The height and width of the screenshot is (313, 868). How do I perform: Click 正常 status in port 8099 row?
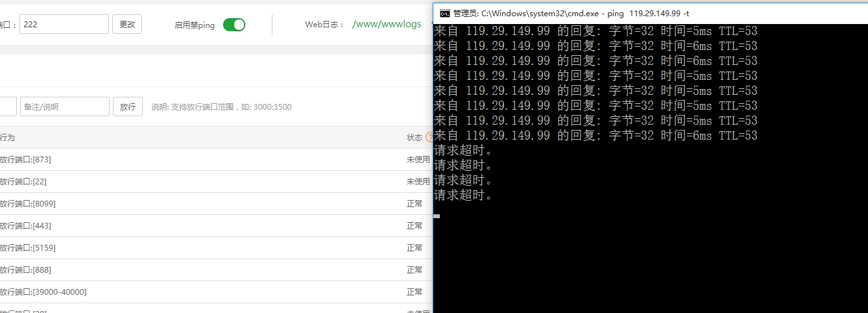[415, 204]
